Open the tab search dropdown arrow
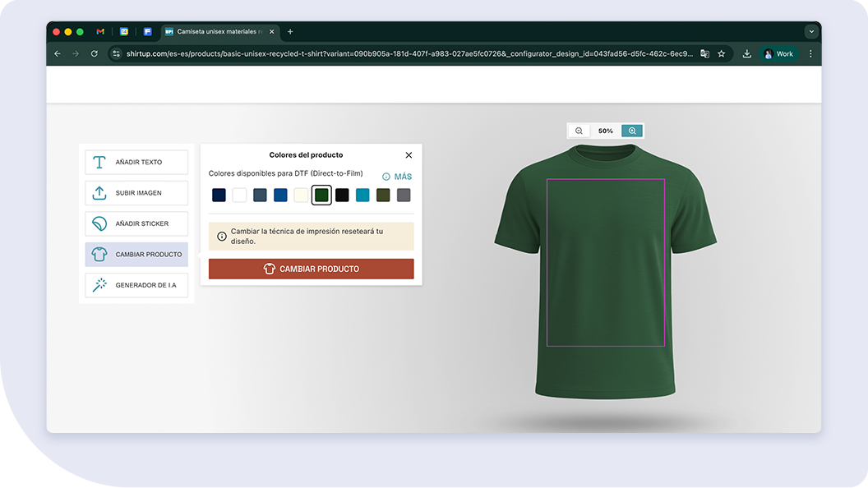 click(x=811, y=31)
